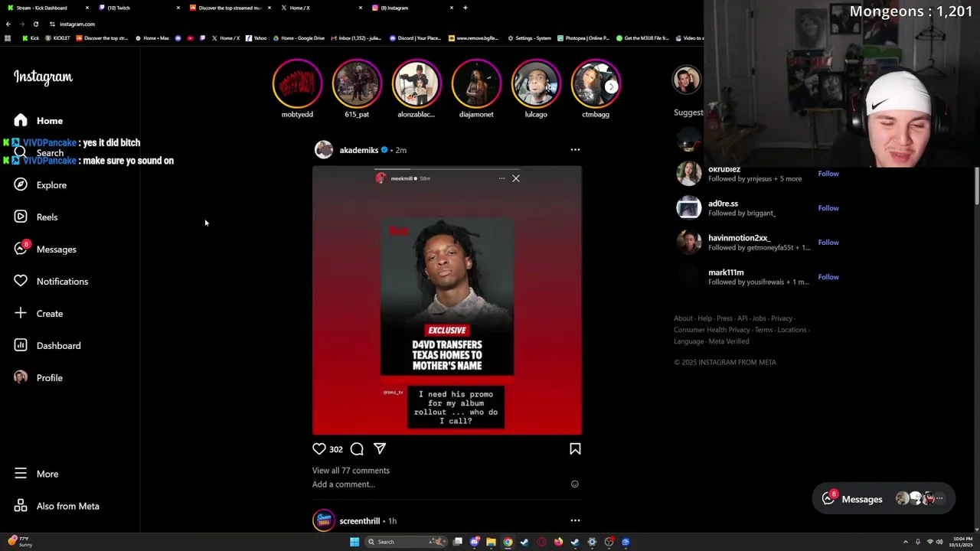The height and width of the screenshot is (551, 980).
Task: Open weather widget showing 77°F Sunny
Action: pyautogui.click(x=20, y=542)
